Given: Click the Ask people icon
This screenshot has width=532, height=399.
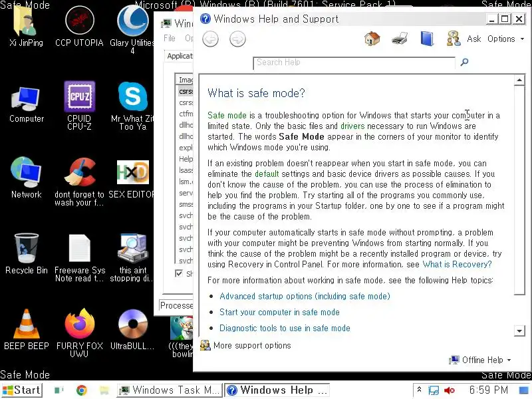Looking at the screenshot, I should pyautogui.click(x=454, y=39).
